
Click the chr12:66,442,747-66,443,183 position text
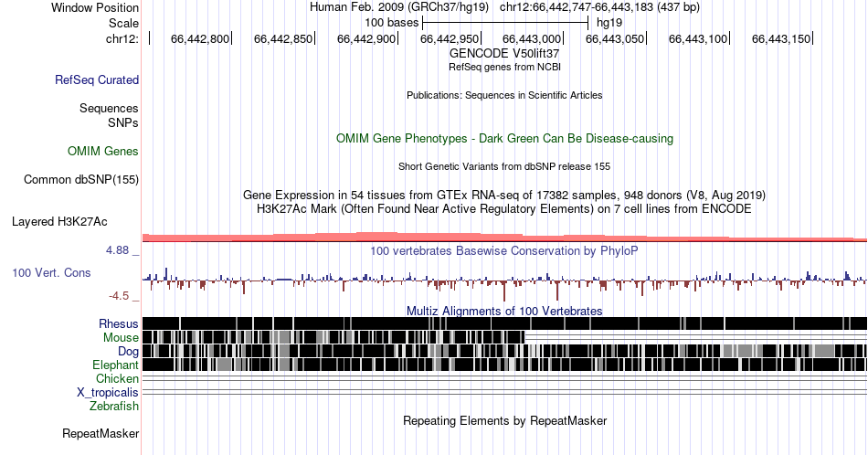(599, 7)
